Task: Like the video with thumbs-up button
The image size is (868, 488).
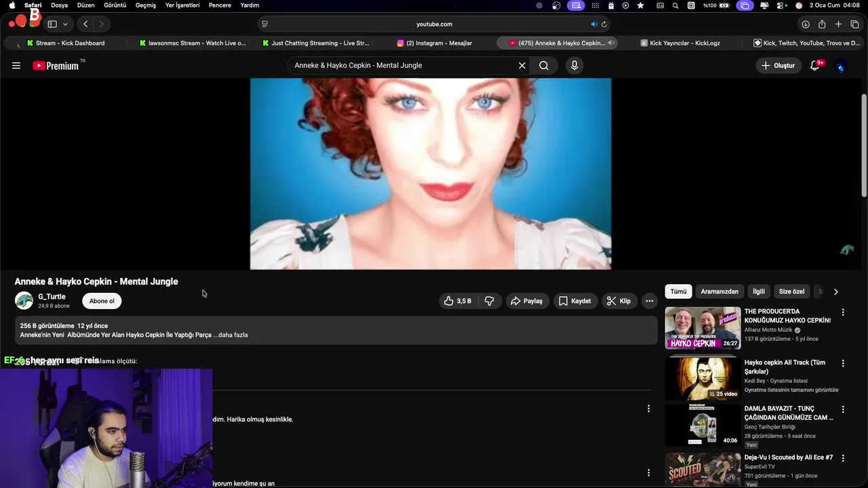Action: [458, 301]
